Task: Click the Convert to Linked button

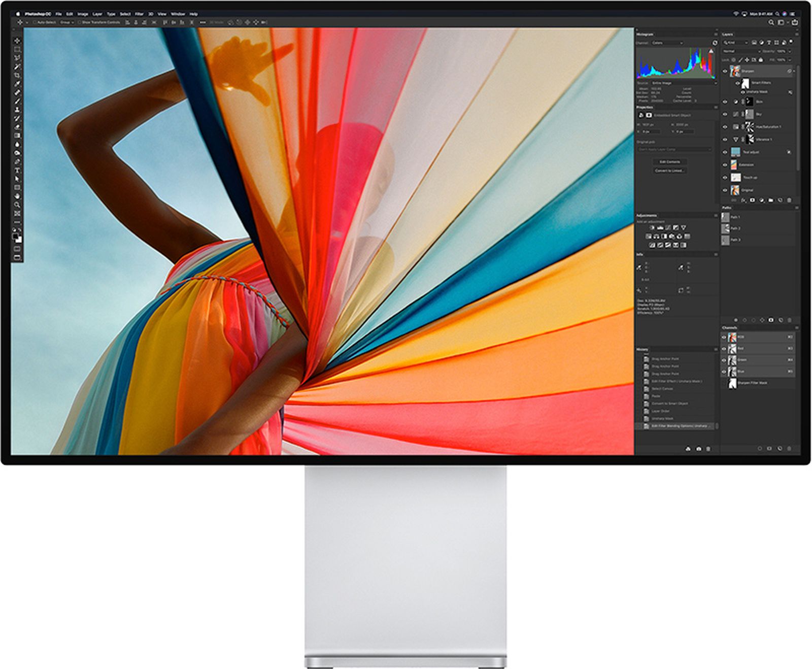Action: click(x=670, y=171)
